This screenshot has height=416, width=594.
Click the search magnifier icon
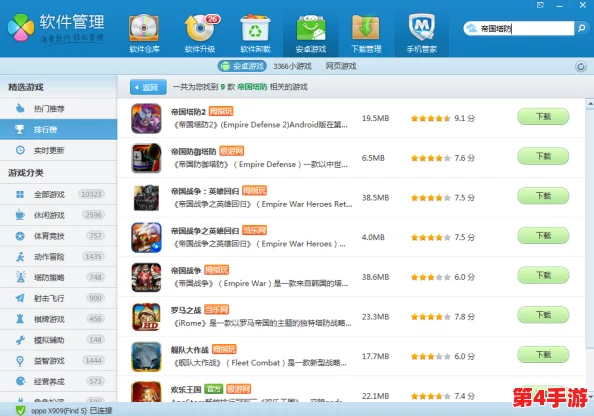pos(581,28)
